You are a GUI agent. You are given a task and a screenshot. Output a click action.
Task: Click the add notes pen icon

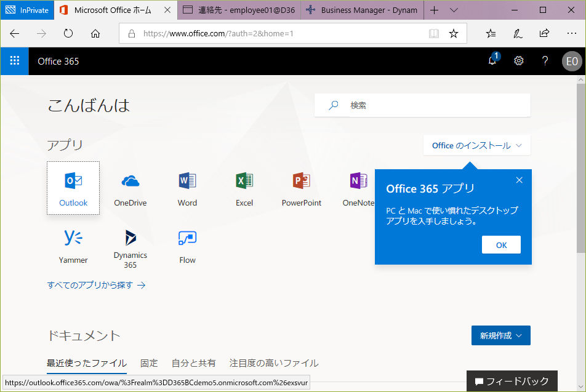[518, 34]
